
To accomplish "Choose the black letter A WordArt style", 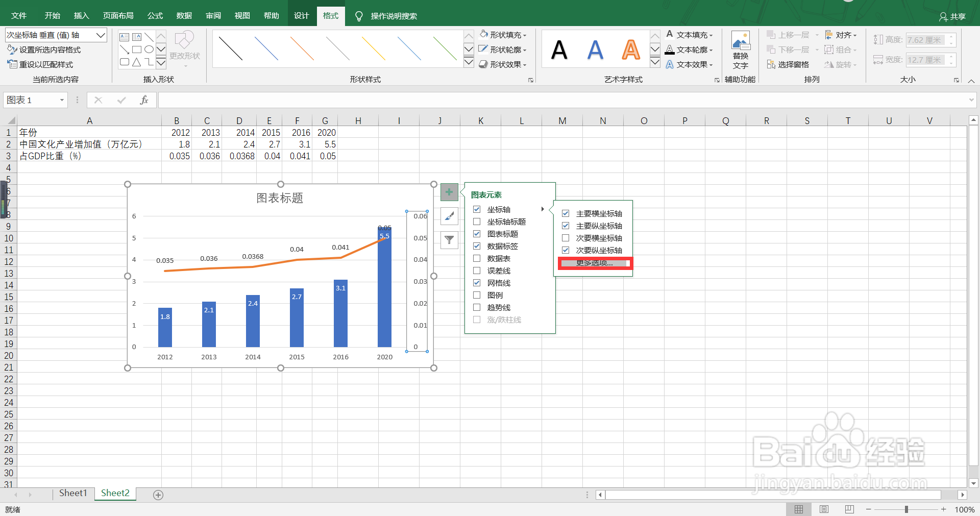I will click(559, 50).
